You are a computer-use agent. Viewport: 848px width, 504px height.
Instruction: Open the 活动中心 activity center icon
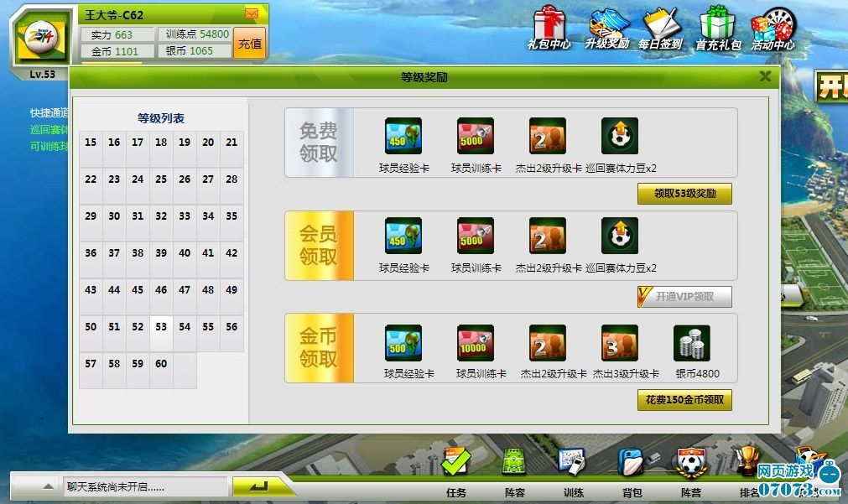pyautogui.click(x=773, y=25)
